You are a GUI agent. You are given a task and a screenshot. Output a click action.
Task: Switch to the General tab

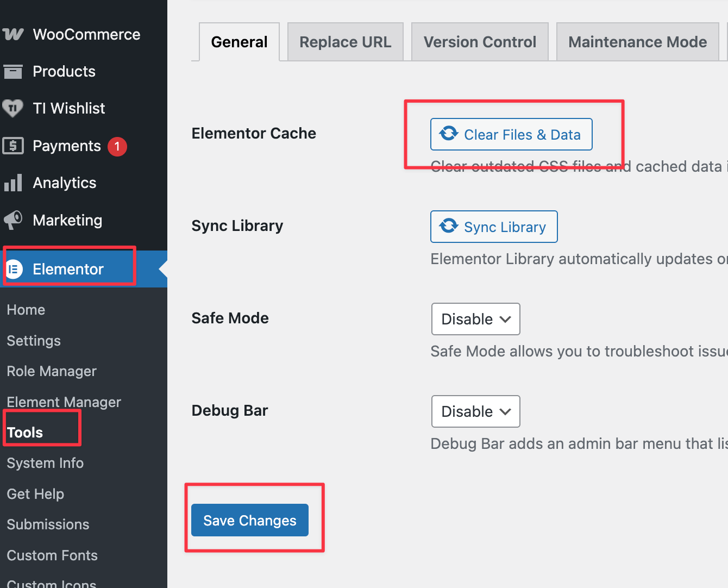click(x=239, y=42)
